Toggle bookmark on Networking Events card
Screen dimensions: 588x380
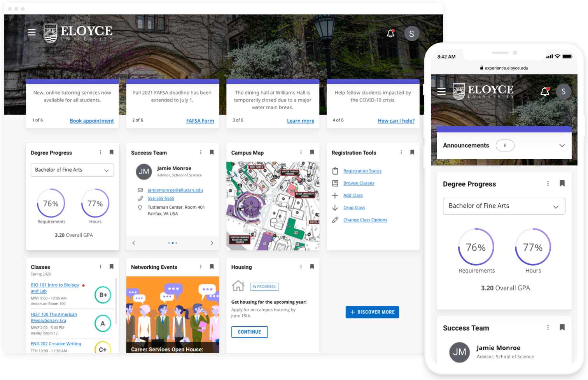[212, 267]
